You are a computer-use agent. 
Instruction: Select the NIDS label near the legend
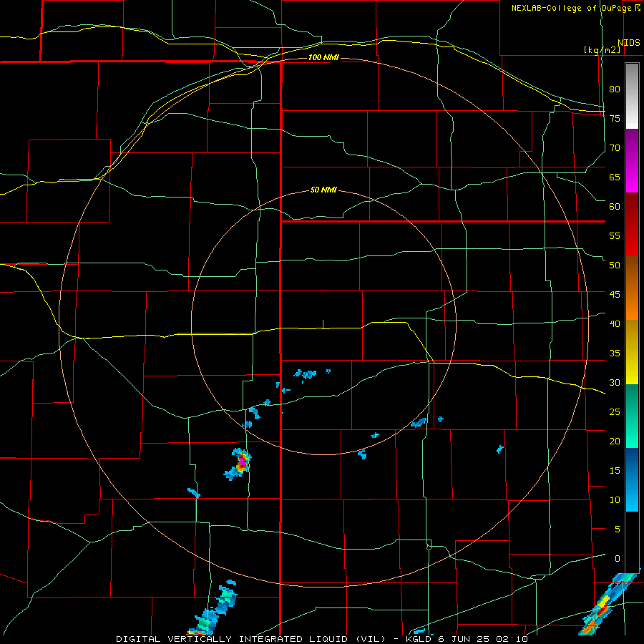(628, 43)
